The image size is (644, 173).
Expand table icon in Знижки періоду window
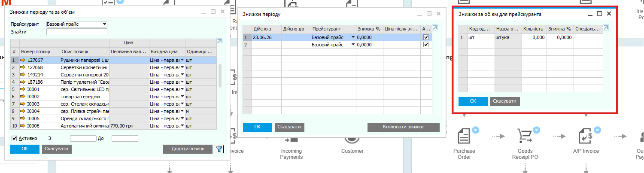point(435,28)
